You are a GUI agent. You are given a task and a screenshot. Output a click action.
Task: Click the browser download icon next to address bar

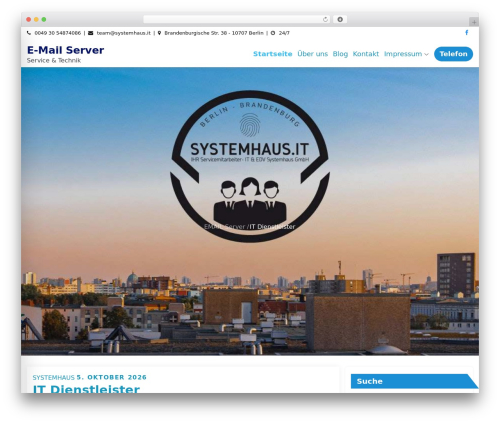coord(340,20)
